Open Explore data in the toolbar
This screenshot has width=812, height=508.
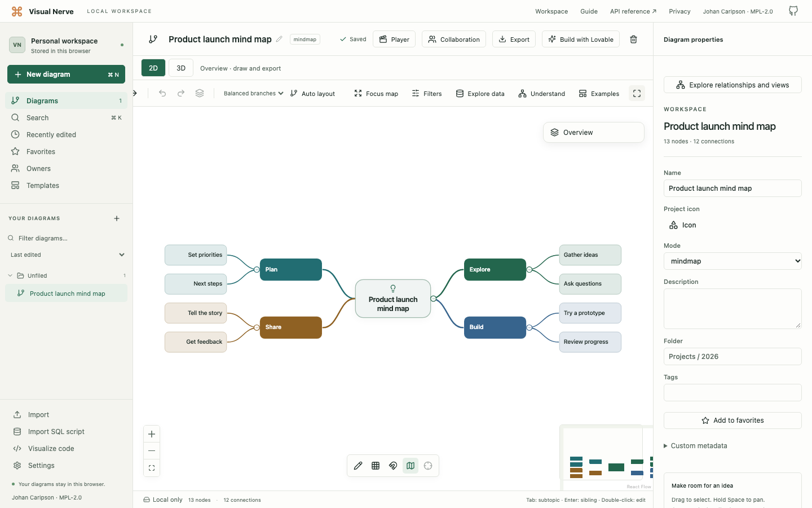coord(480,94)
